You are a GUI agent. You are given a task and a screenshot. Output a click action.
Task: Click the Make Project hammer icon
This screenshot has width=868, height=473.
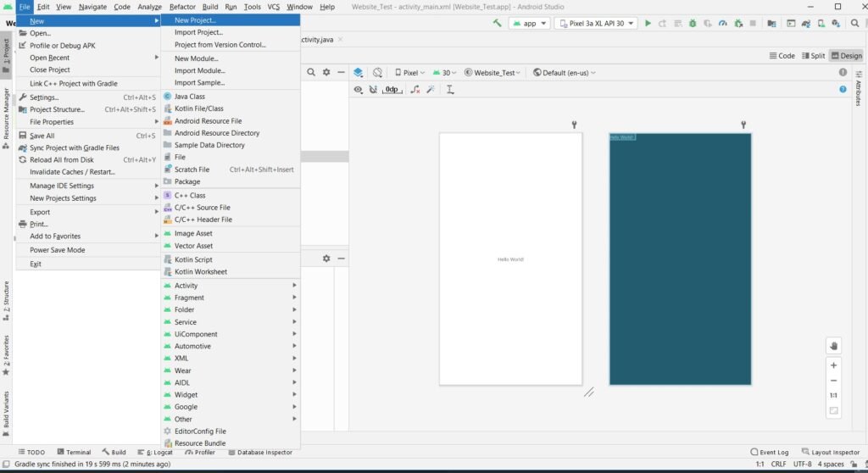click(497, 23)
